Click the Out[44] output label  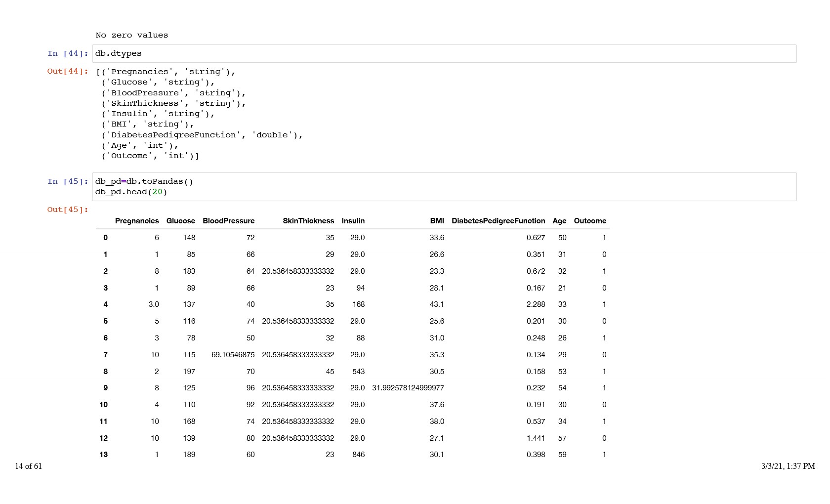click(68, 72)
